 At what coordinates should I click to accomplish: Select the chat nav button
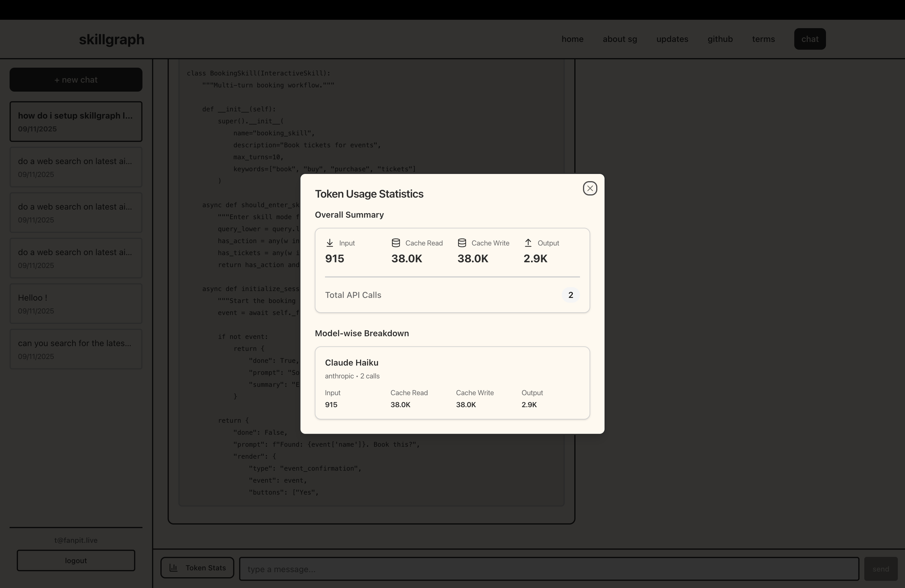810,39
